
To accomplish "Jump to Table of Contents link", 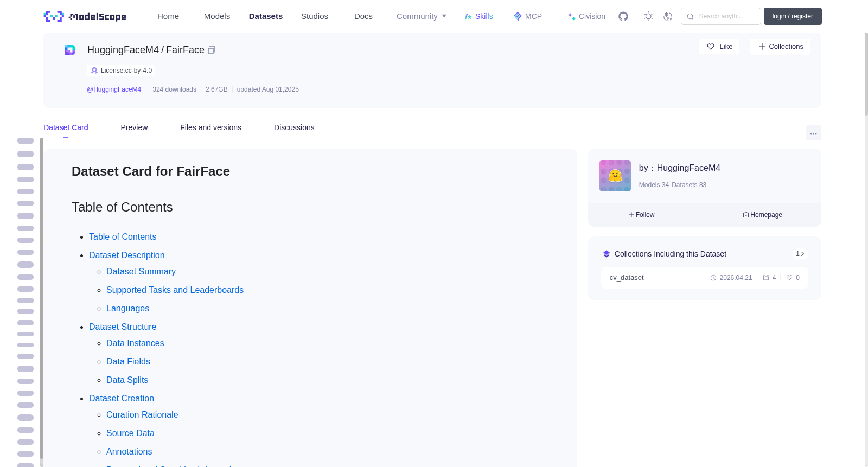I will pos(123,237).
